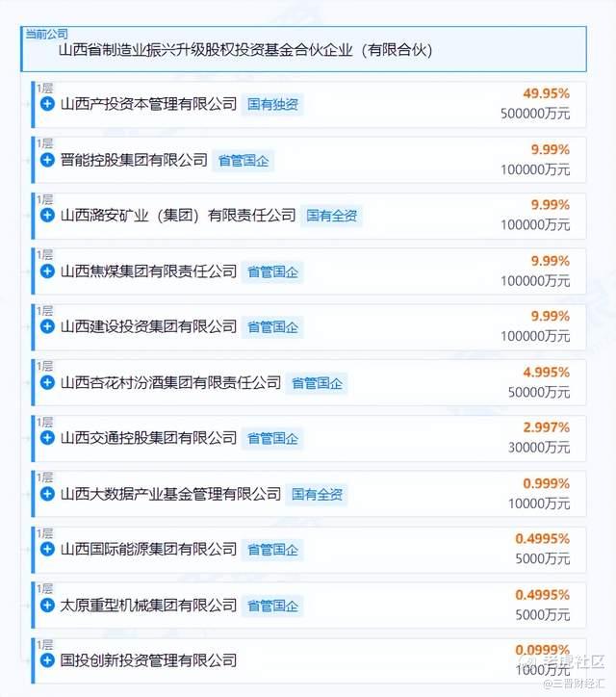This screenshot has height=697, width=616.
Task: Click plus icon beside 山西大数据产业基金管理
Action: 47,494
